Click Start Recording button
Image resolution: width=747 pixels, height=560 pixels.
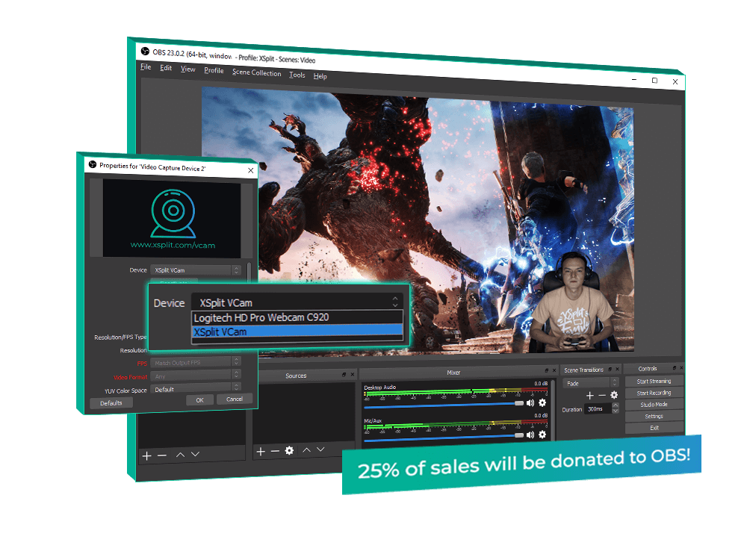coord(654,393)
